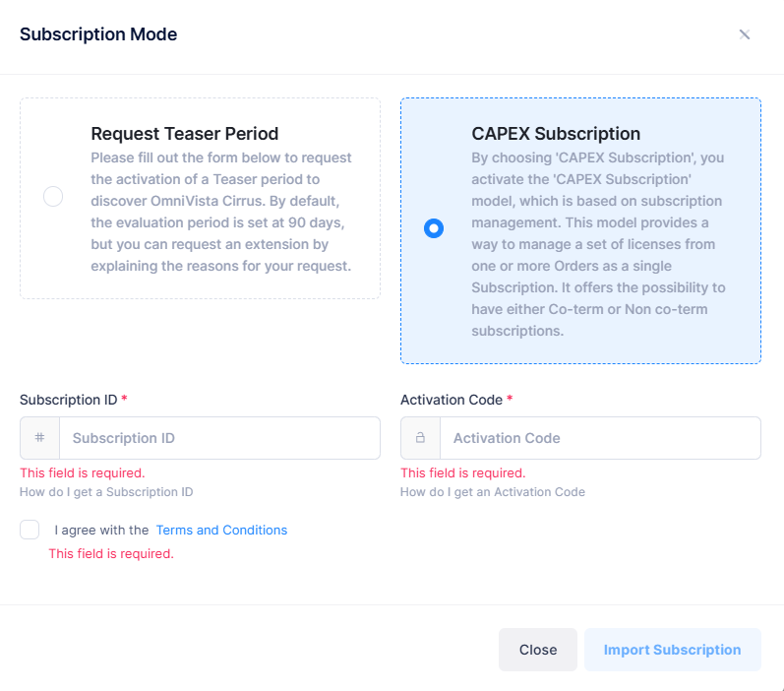Click the CAPEX Subscription card heading
Viewport: 784px width, 691px height.
(556, 134)
